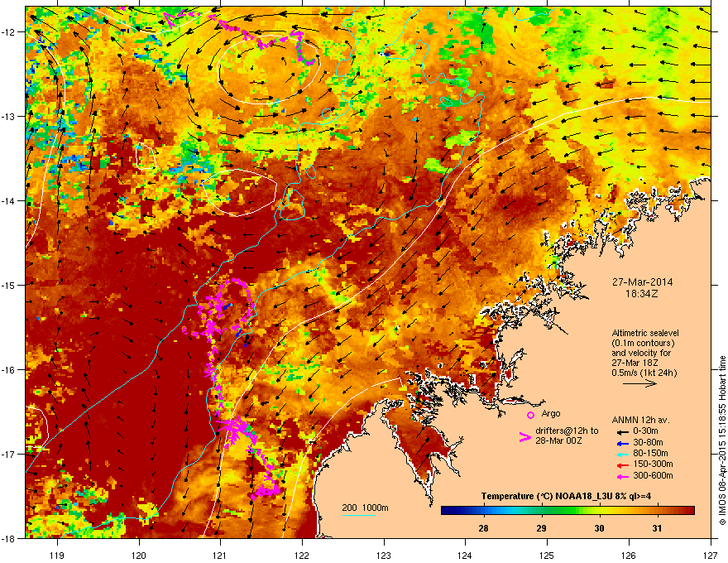Click the longitude axis label '121'
This screenshot has width=728, height=563.
pyautogui.click(x=220, y=556)
